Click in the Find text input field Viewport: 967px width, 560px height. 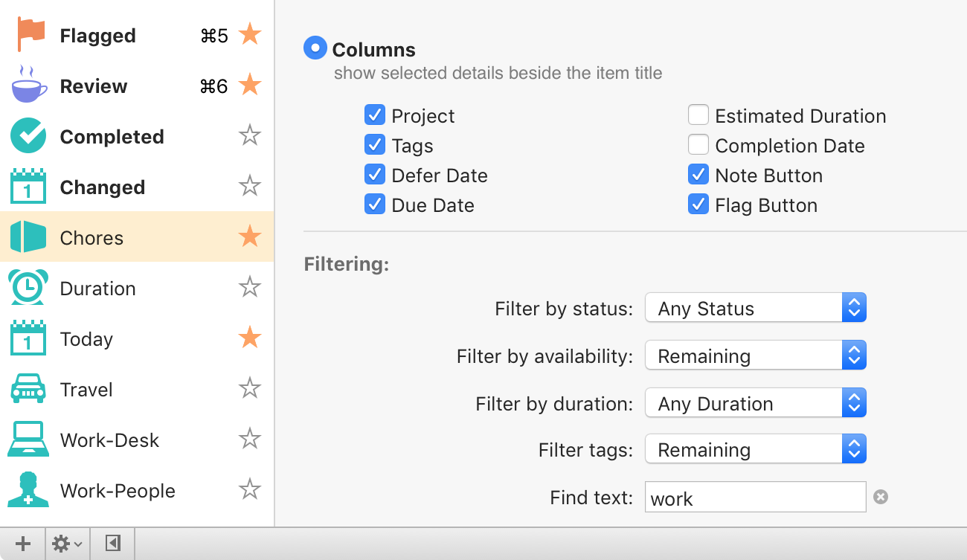(756, 498)
